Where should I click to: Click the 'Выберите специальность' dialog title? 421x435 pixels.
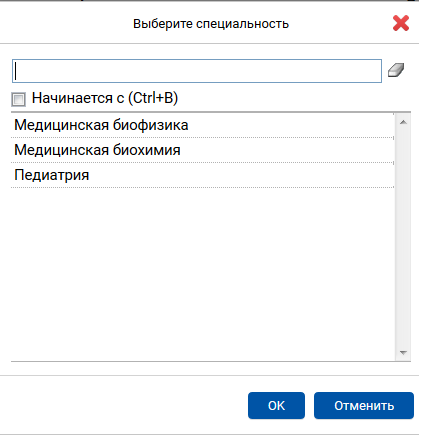click(211, 24)
